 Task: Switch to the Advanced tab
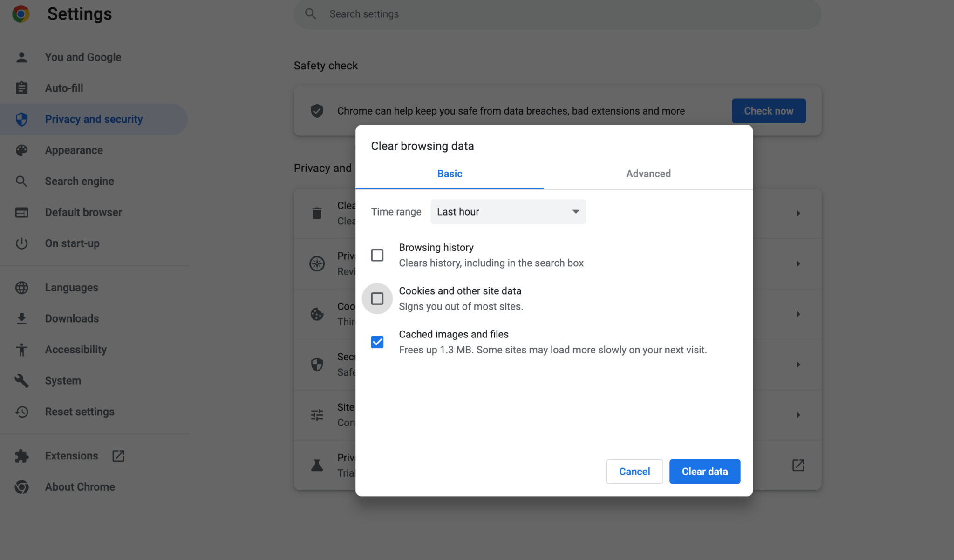tap(648, 174)
